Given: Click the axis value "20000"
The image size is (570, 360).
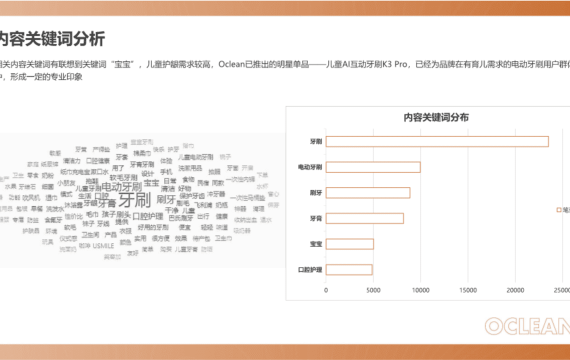Looking at the screenshot, I should [515, 290].
